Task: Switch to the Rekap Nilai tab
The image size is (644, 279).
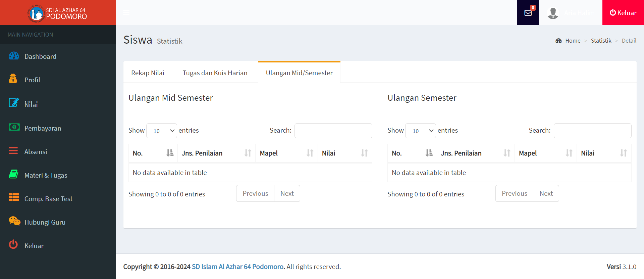Action: [x=148, y=73]
